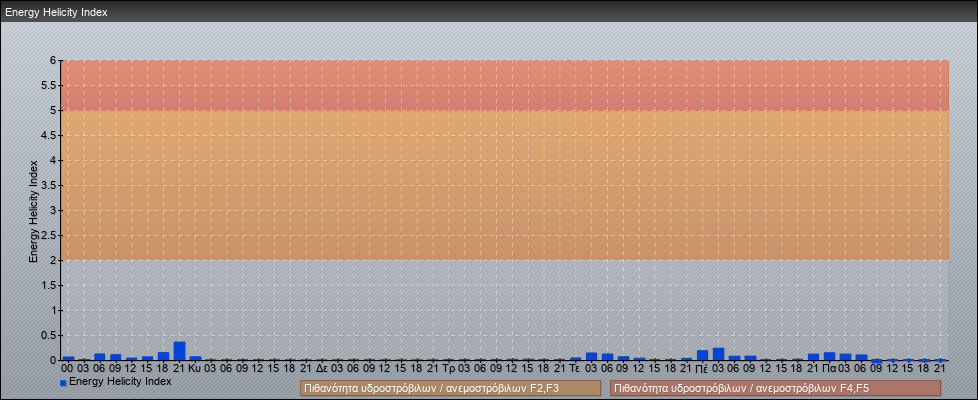Click the y-axis value 2.5

coord(49,235)
